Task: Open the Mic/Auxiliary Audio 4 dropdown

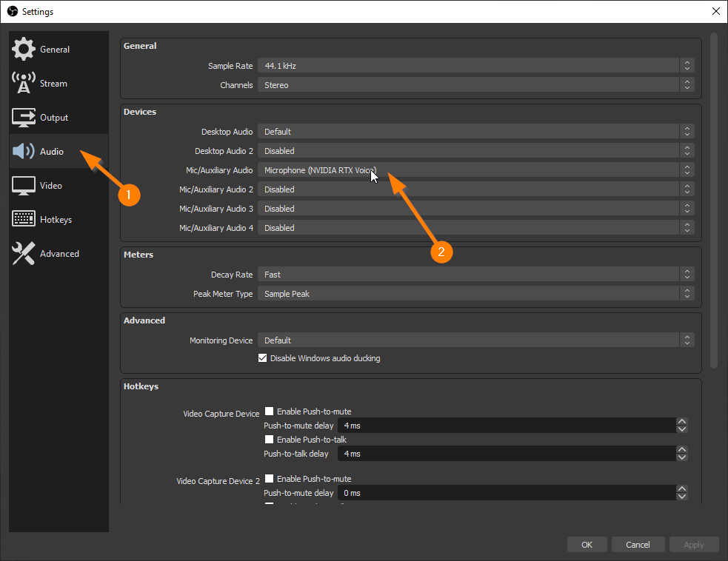Action: [x=476, y=228]
